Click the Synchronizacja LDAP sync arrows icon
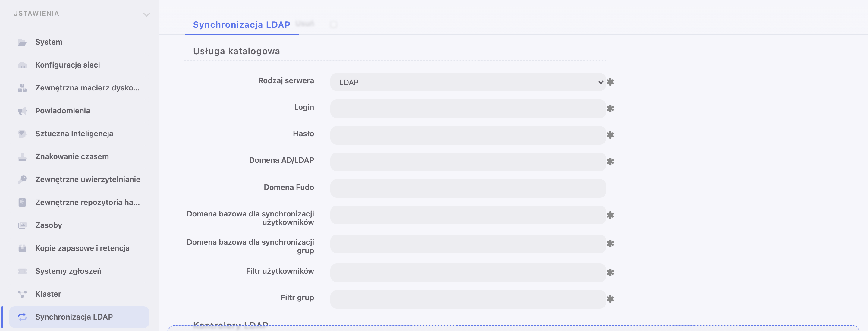 click(22, 317)
